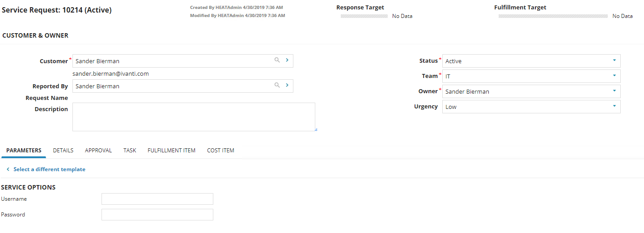Open the Urgency dropdown set to Low
644x233 pixels.
pos(531,107)
